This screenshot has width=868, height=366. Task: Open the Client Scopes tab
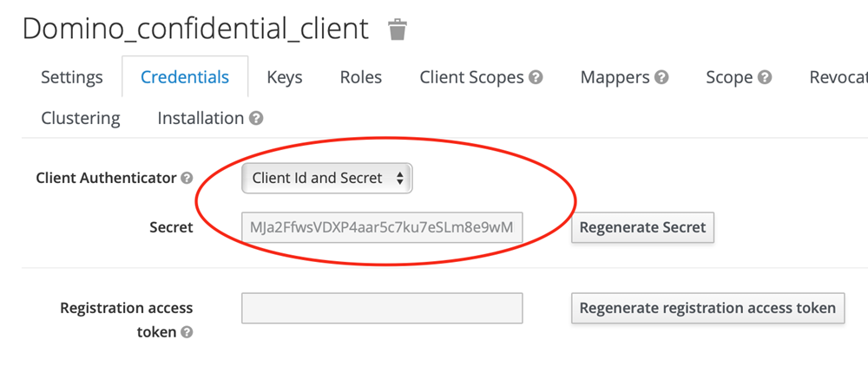point(471,77)
